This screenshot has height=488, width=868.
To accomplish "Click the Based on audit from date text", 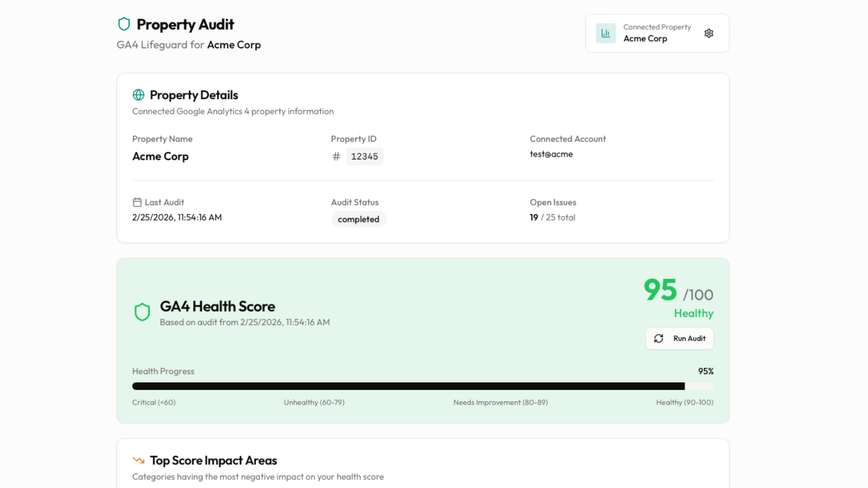I will 245,322.
